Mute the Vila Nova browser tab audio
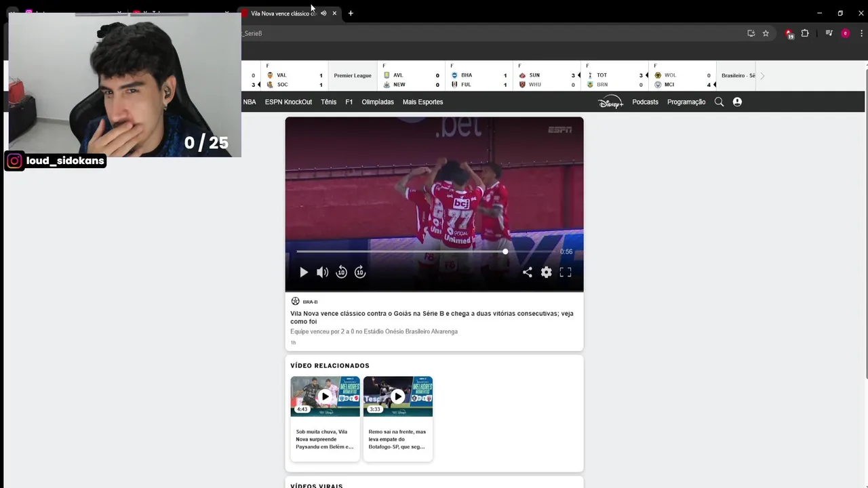Viewport: 868px width, 488px height. click(323, 13)
